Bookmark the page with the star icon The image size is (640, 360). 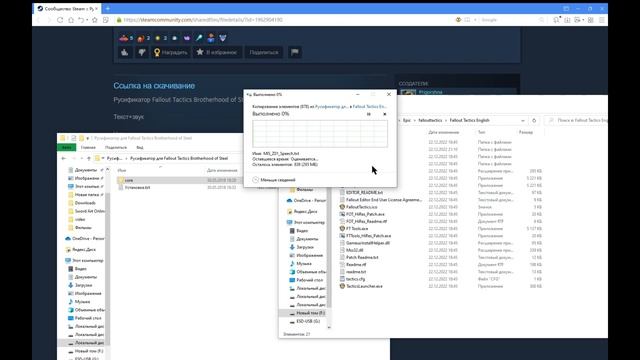click(95, 20)
